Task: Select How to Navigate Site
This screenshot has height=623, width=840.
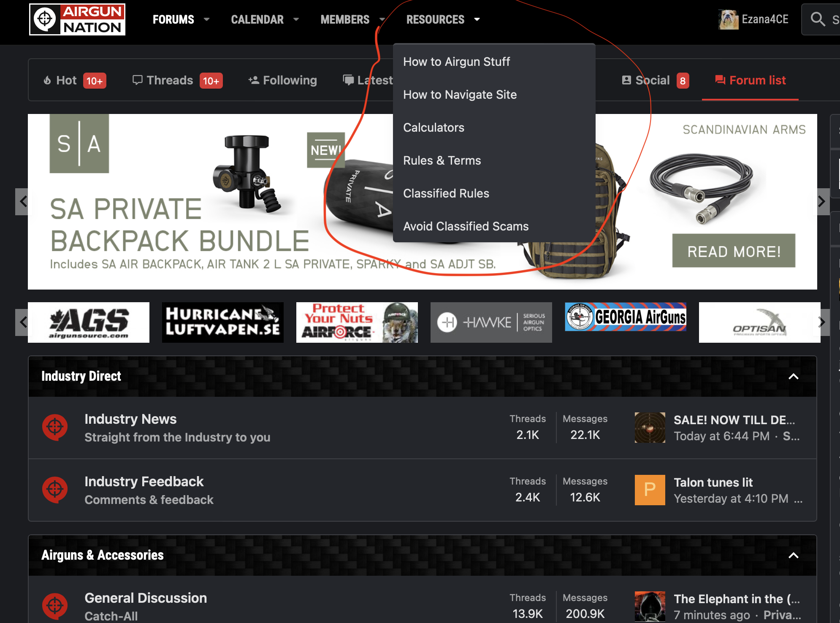Action: tap(494, 95)
